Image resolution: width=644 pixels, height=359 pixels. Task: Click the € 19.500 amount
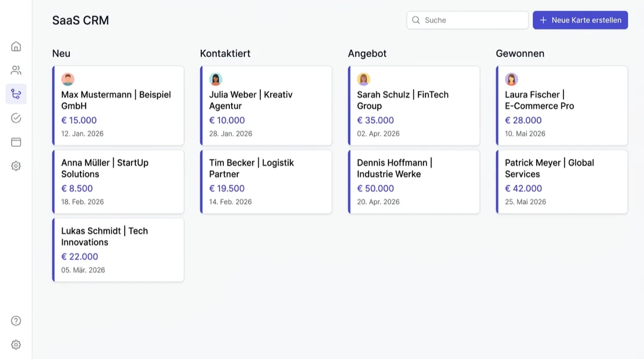tap(227, 189)
